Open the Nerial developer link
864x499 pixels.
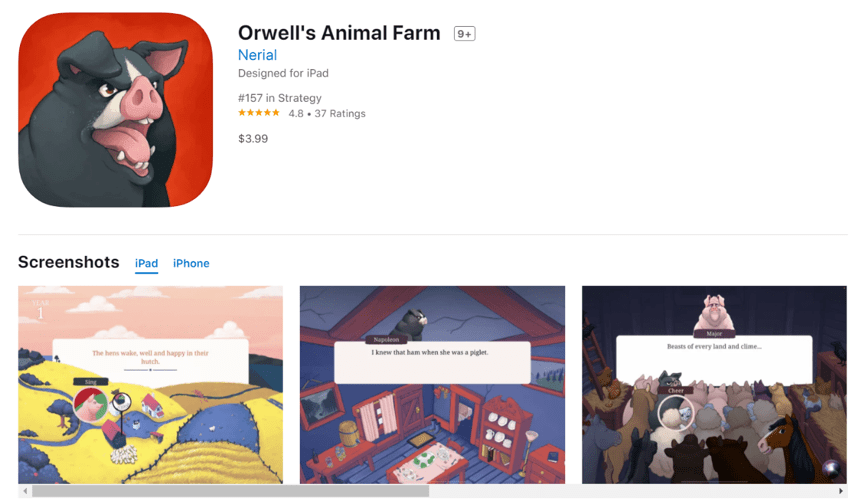pyautogui.click(x=257, y=55)
